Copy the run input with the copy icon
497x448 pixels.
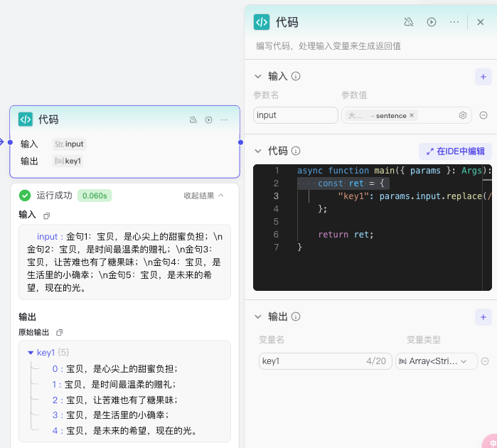47,216
